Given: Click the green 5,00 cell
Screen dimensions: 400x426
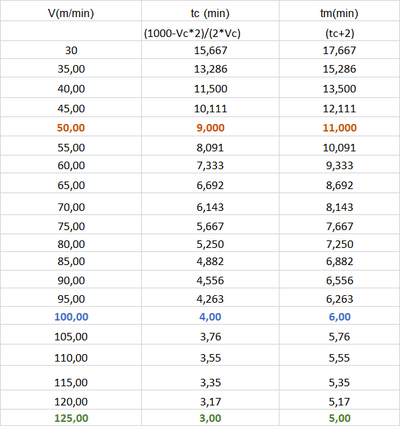Looking at the screenshot, I should click(339, 417).
